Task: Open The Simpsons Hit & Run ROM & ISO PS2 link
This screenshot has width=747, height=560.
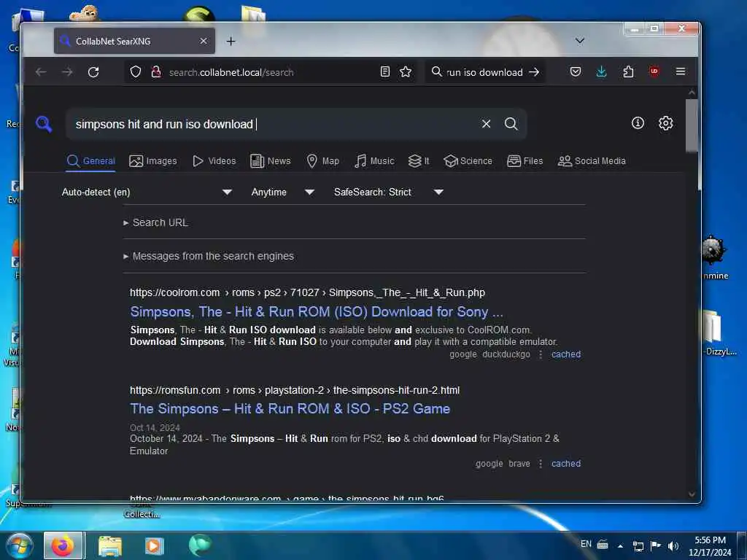Action: pyautogui.click(x=290, y=408)
